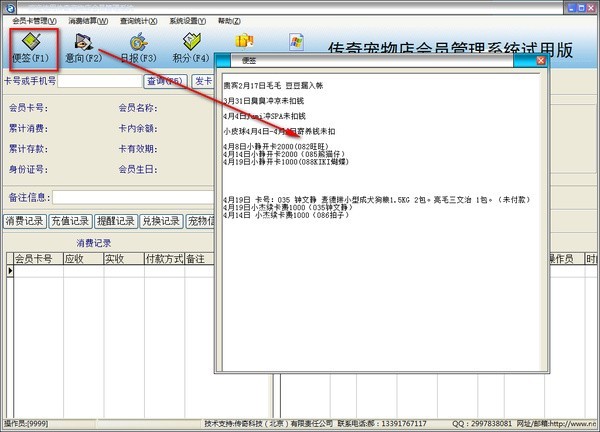This screenshot has width=600, height=432.
Task: Click the note line starting '小皮球4月4日'
Action: (279, 132)
